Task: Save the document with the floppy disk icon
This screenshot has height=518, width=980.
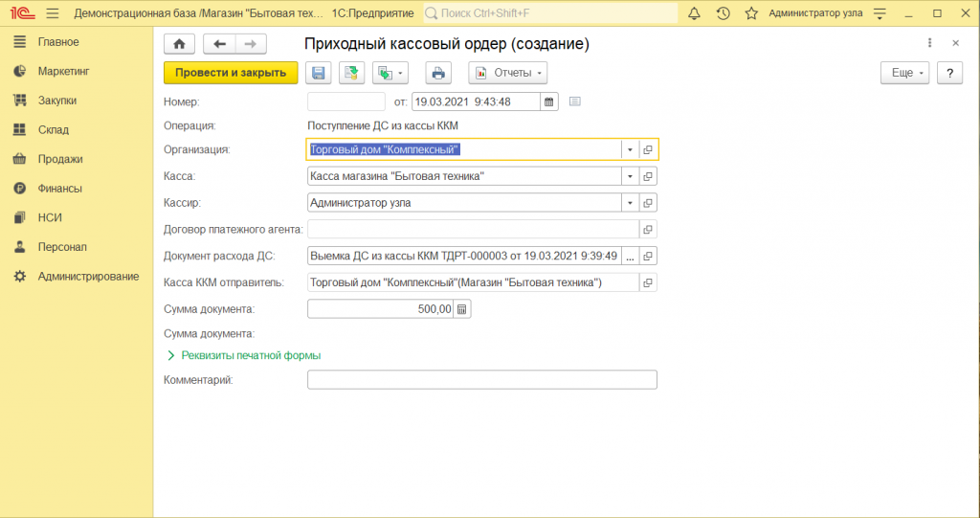Action: [315, 73]
